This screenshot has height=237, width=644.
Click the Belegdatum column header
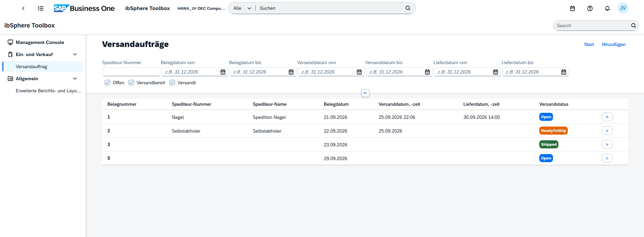(x=336, y=104)
